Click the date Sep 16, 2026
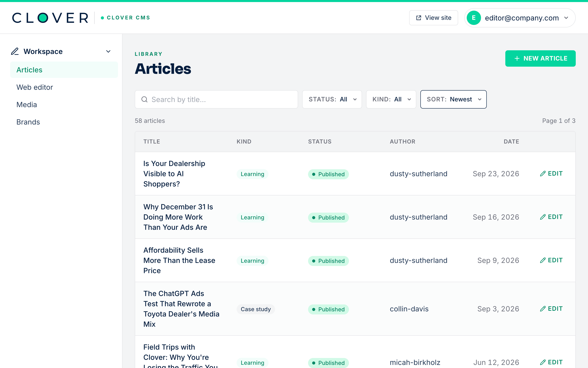The image size is (588, 368). point(496,217)
